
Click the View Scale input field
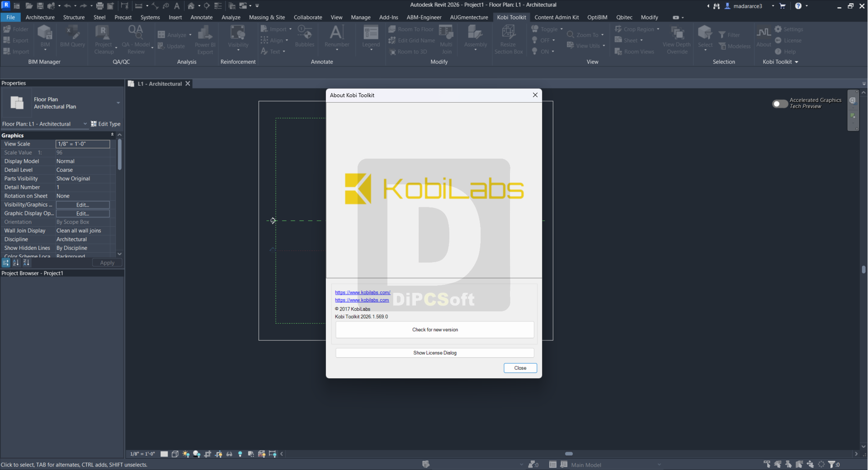click(83, 144)
